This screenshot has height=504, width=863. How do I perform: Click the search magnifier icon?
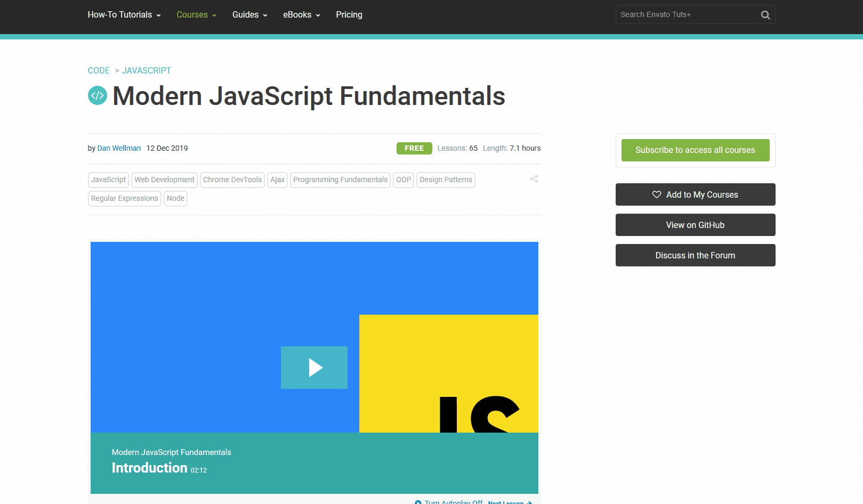click(765, 14)
